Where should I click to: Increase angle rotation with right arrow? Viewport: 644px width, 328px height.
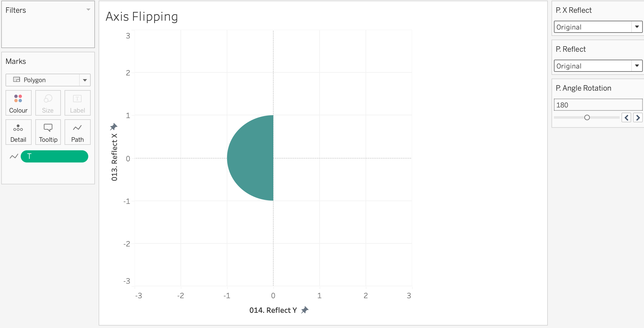point(638,117)
